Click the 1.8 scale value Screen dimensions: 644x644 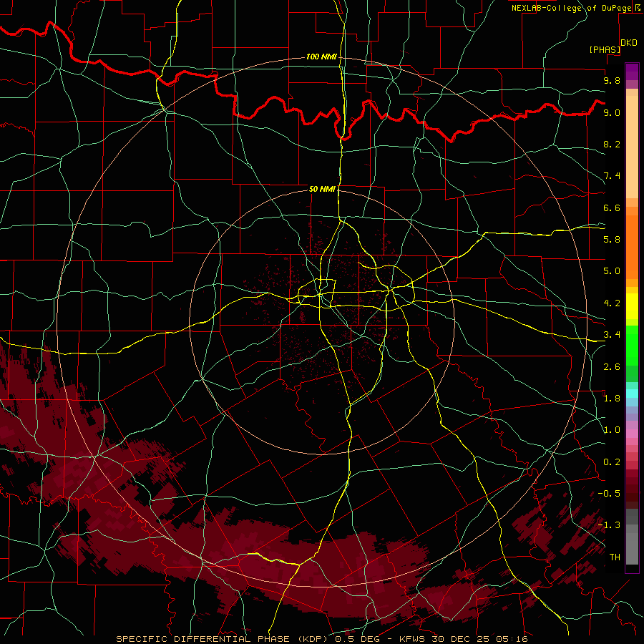(x=612, y=398)
